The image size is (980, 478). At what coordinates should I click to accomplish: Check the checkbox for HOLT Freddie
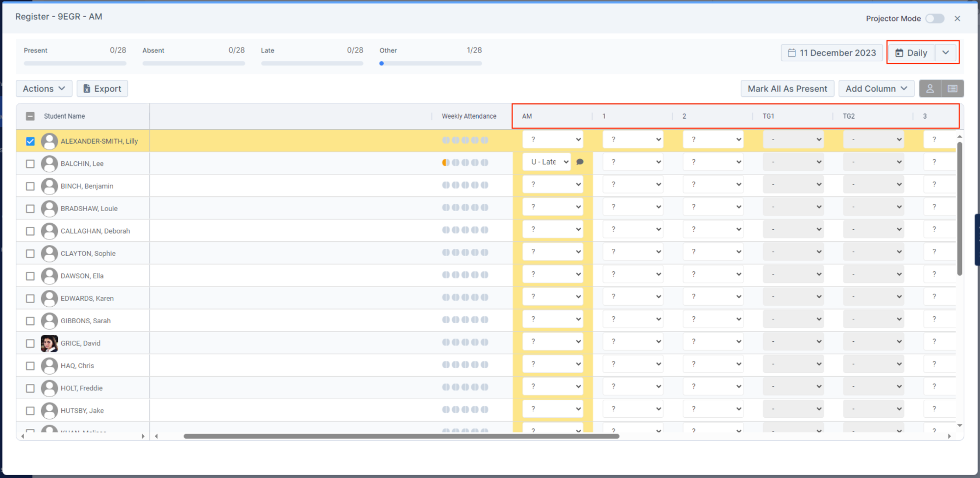[30, 388]
